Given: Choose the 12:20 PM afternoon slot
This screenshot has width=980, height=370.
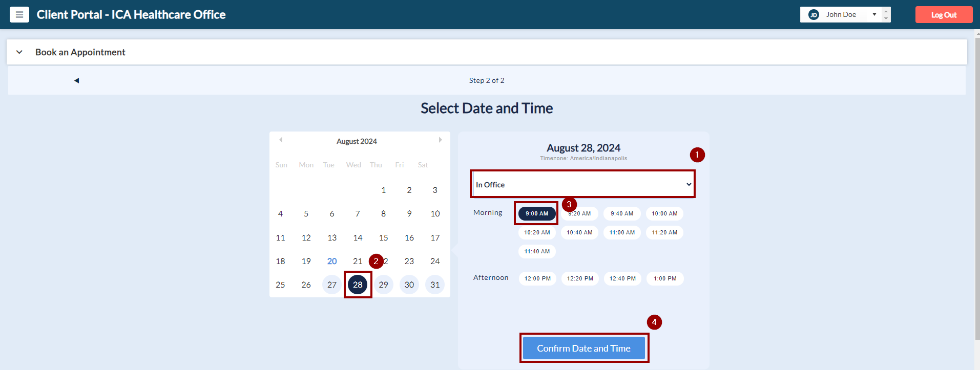Looking at the screenshot, I should [580, 279].
